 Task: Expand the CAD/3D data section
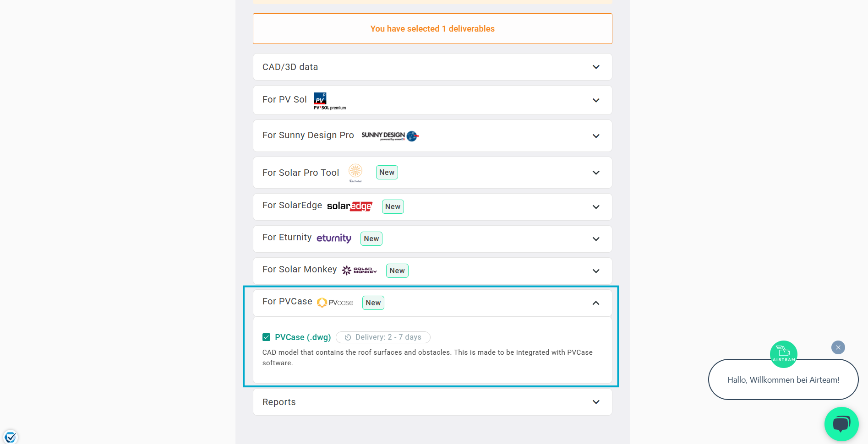click(x=432, y=67)
